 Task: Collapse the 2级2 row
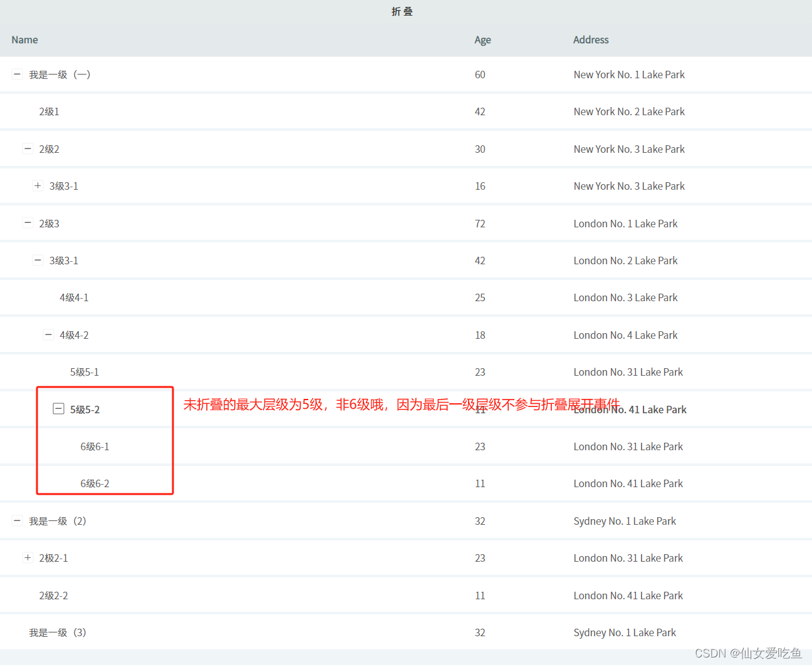click(28, 148)
